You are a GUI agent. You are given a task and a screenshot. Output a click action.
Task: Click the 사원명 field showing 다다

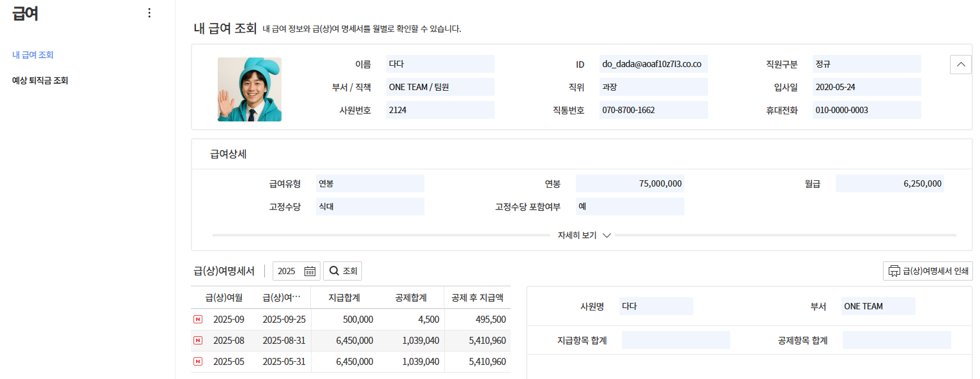pos(656,306)
